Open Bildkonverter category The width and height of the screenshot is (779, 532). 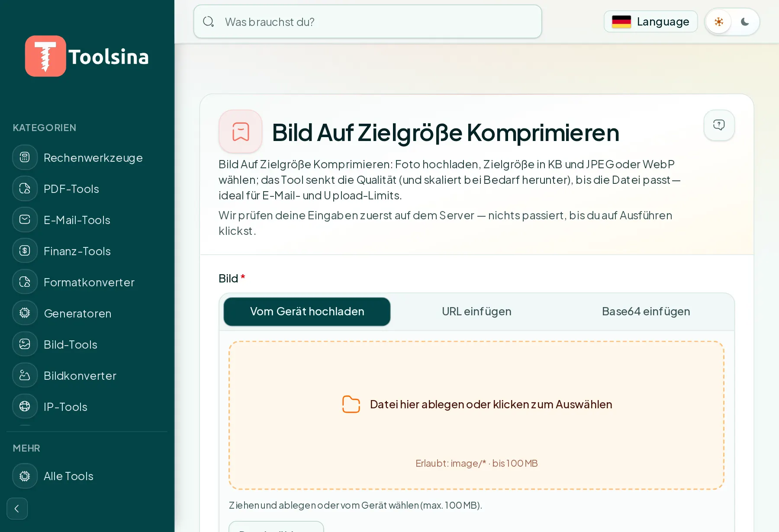tap(87, 375)
